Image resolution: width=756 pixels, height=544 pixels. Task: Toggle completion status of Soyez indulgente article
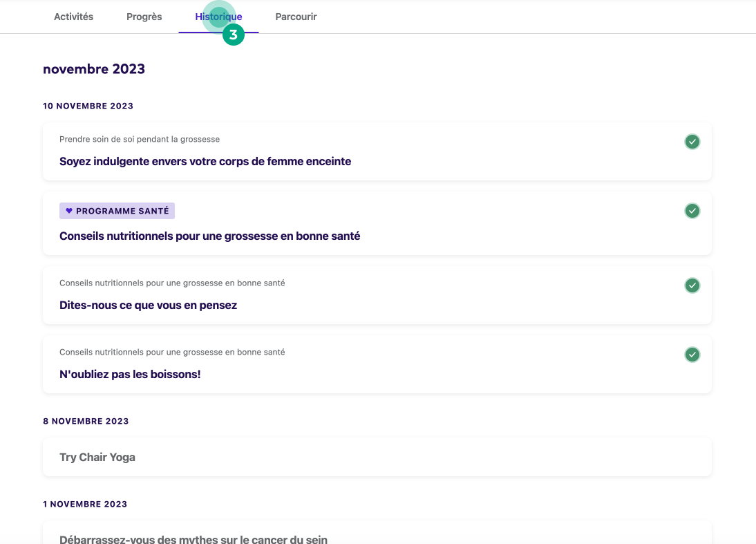point(692,141)
